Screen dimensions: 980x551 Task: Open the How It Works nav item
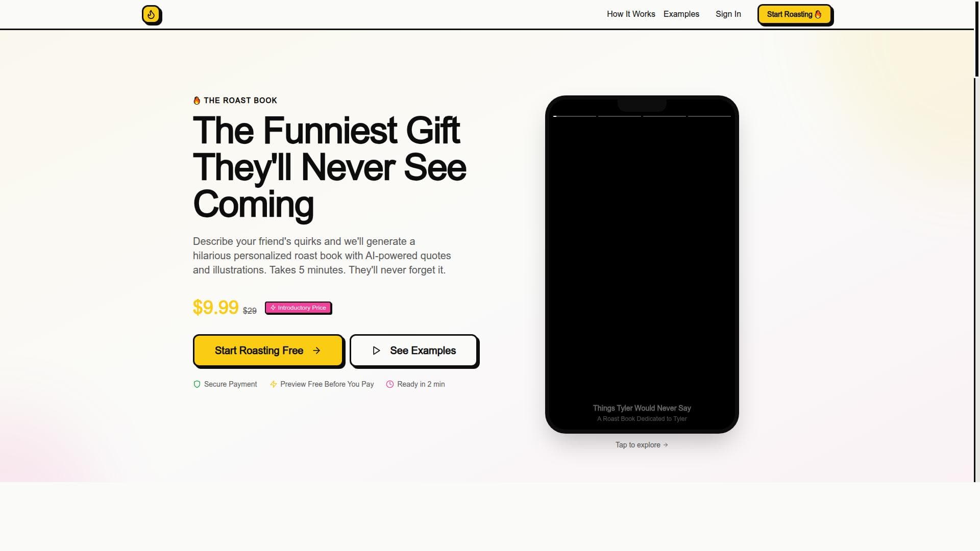tap(631, 14)
